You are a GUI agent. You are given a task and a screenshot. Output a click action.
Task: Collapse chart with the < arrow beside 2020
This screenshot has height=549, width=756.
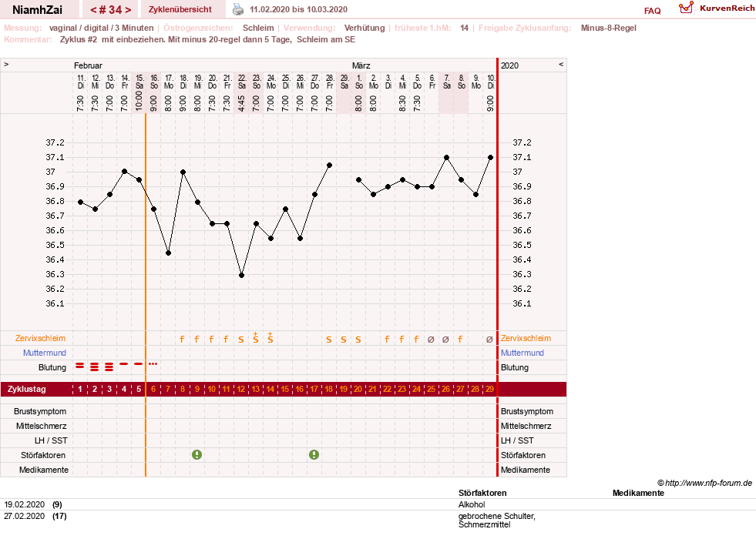click(561, 64)
